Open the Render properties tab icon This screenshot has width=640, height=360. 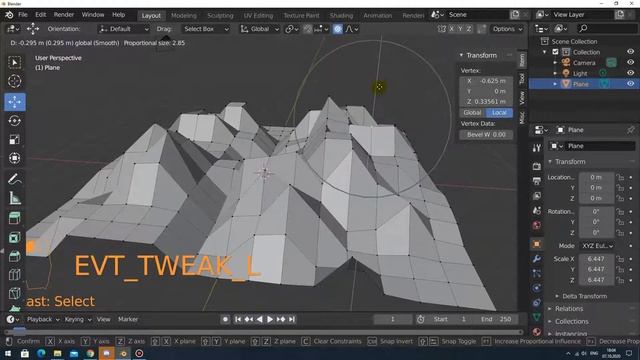click(x=537, y=166)
